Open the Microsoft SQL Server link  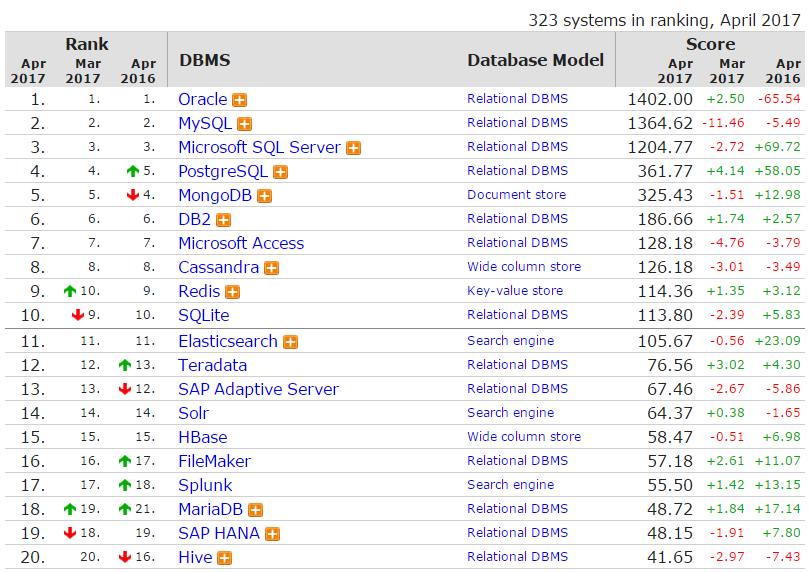click(260, 148)
